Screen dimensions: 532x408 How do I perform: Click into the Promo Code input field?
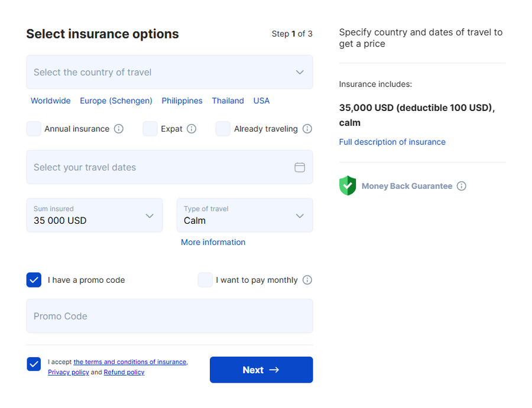(x=169, y=316)
